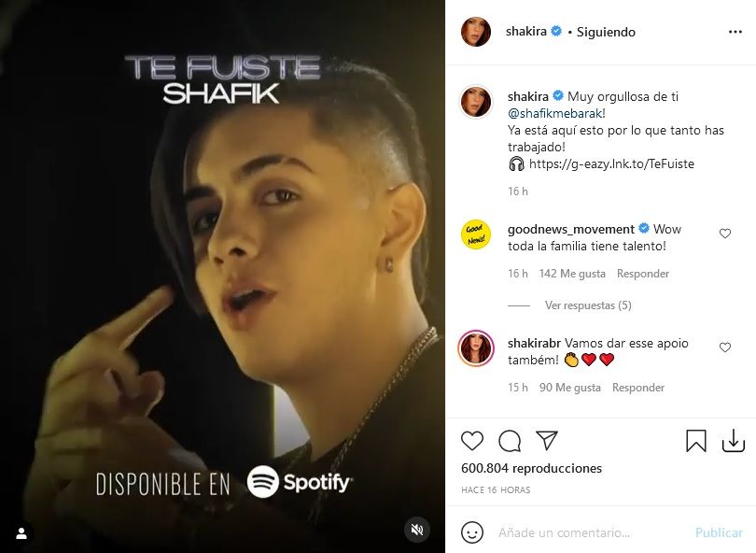Reply to goodnews_movement via Responder

[x=643, y=274]
